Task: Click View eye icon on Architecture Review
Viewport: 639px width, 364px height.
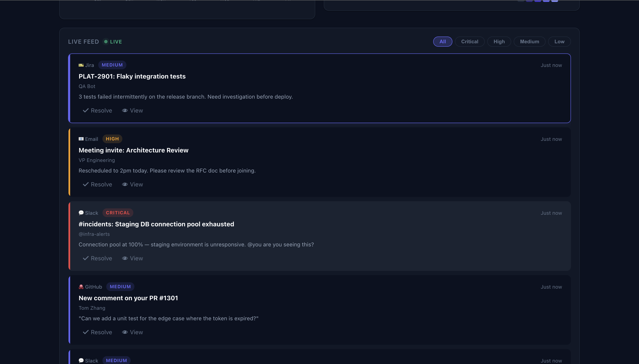Action: 125,185
